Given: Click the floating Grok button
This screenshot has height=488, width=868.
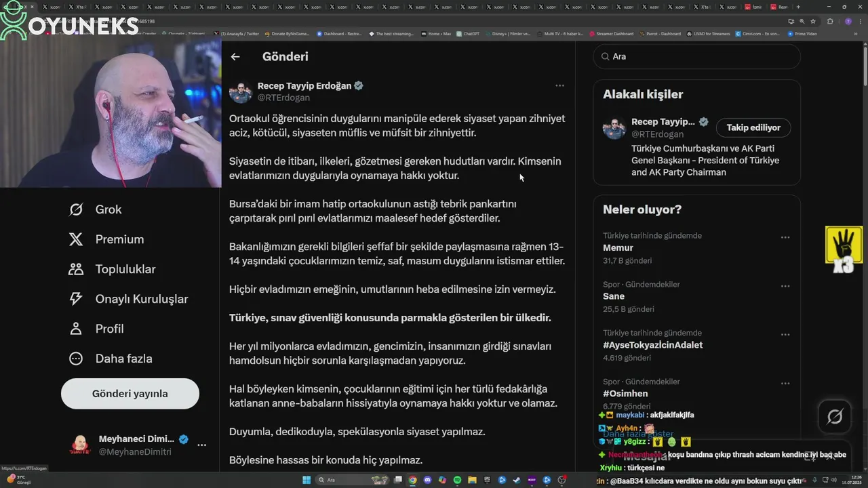Looking at the screenshot, I should point(835,417).
